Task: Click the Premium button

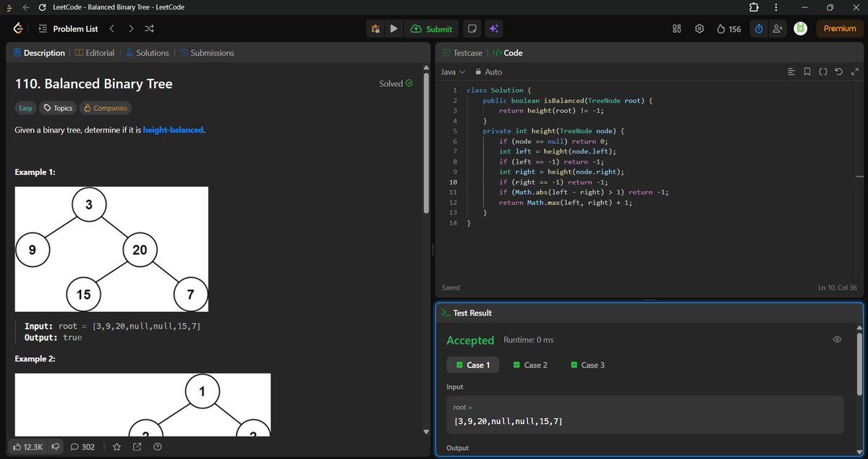Action: pos(840,28)
